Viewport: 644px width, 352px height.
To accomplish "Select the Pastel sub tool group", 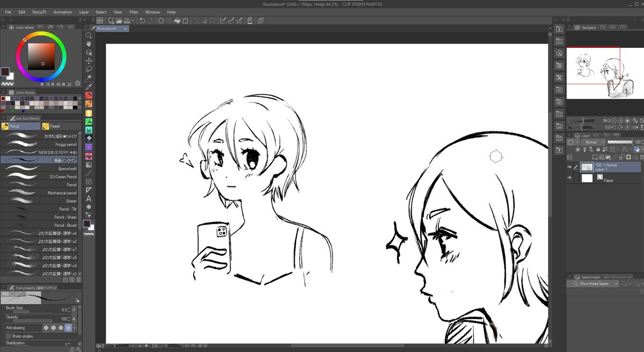I will (x=61, y=126).
